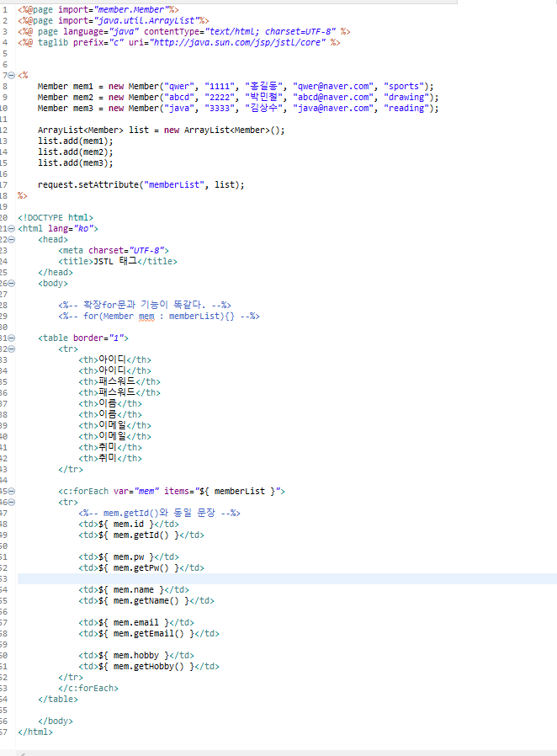
Task: Click the list.add(mem3); statement
Action: tap(75, 163)
